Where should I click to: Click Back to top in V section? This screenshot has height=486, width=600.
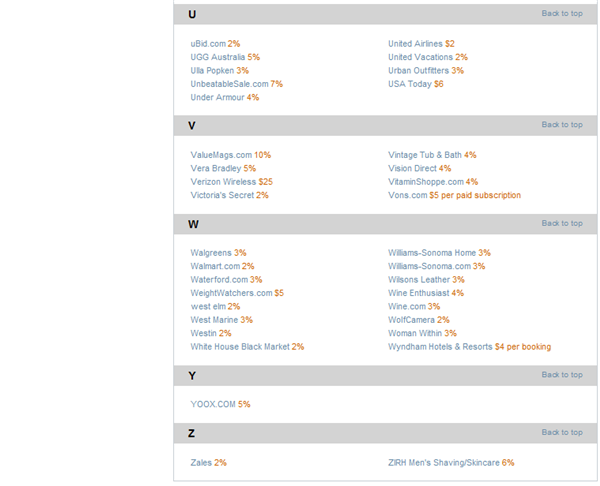coord(562,125)
